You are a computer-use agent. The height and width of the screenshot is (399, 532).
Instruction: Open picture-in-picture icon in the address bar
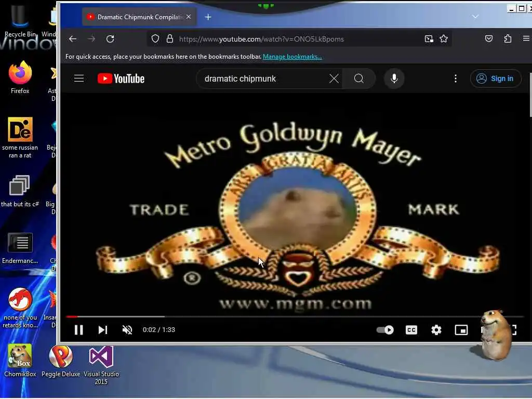pos(429,38)
